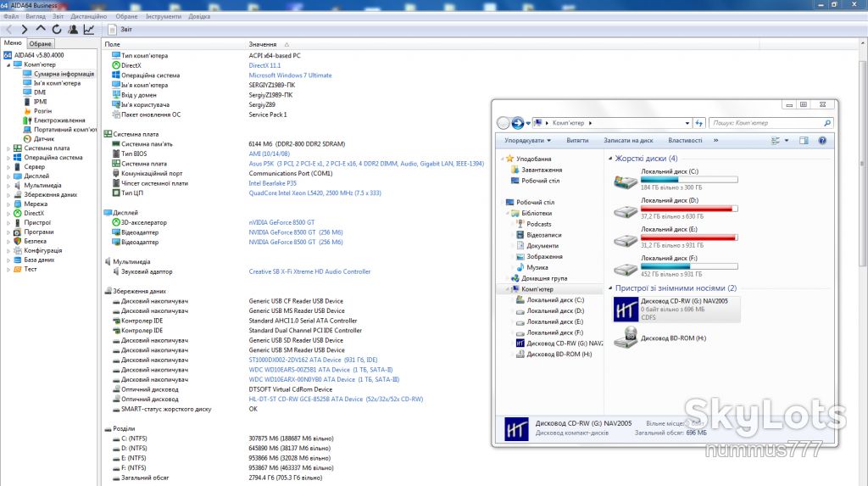Click the Explorer address bar refresh icon
The image size is (868, 486).
point(699,123)
